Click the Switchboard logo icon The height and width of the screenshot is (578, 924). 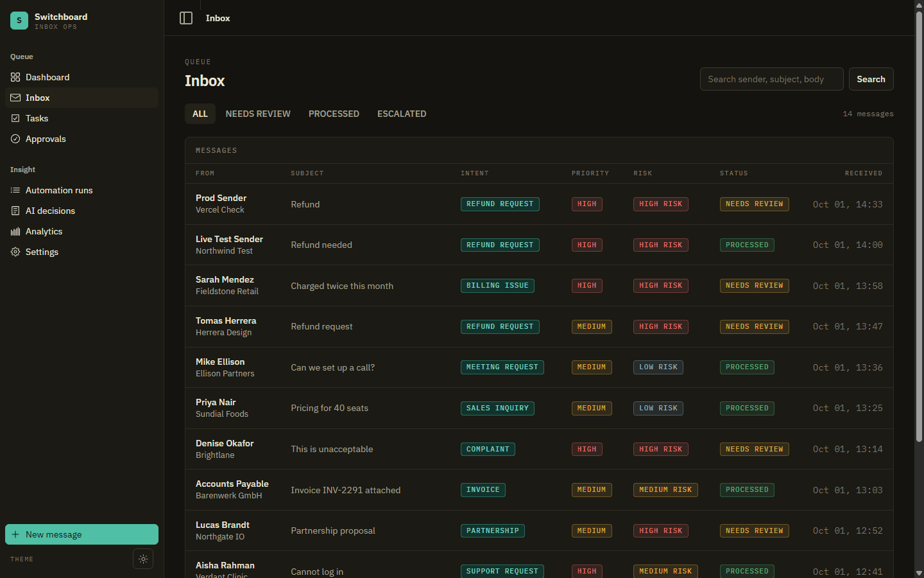click(19, 21)
